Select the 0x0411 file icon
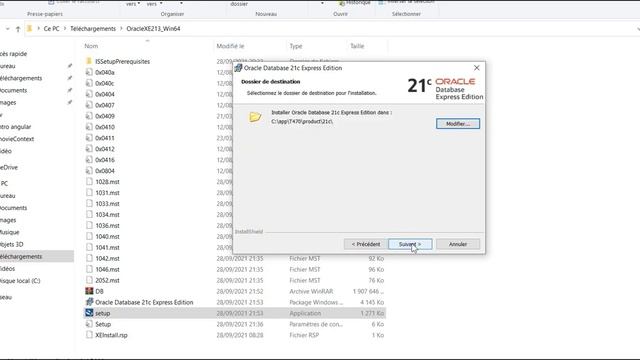The height and width of the screenshot is (360, 640). pyautogui.click(x=89, y=138)
